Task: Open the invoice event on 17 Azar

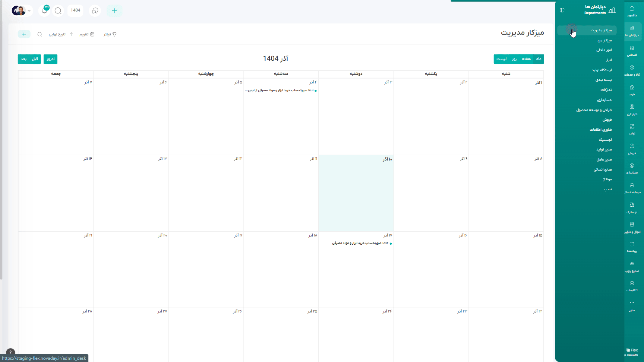Action: point(362,243)
